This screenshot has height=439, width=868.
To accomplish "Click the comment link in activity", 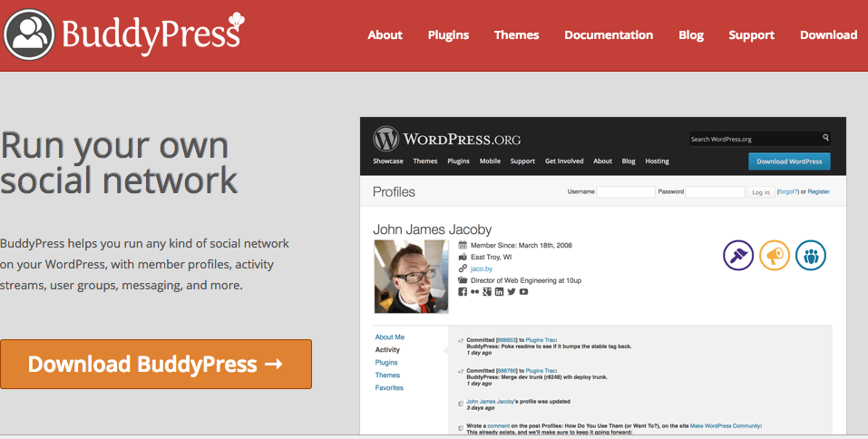I will pyautogui.click(x=498, y=425).
